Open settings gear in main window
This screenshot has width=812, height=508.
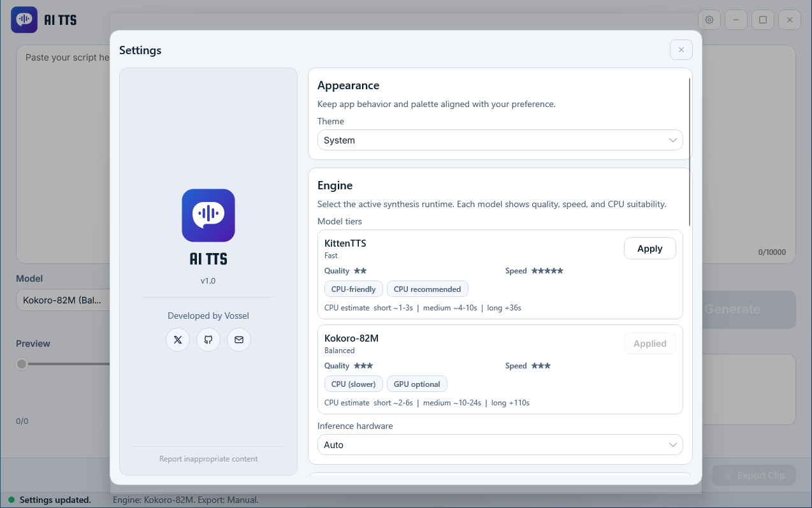pyautogui.click(x=709, y=20)
